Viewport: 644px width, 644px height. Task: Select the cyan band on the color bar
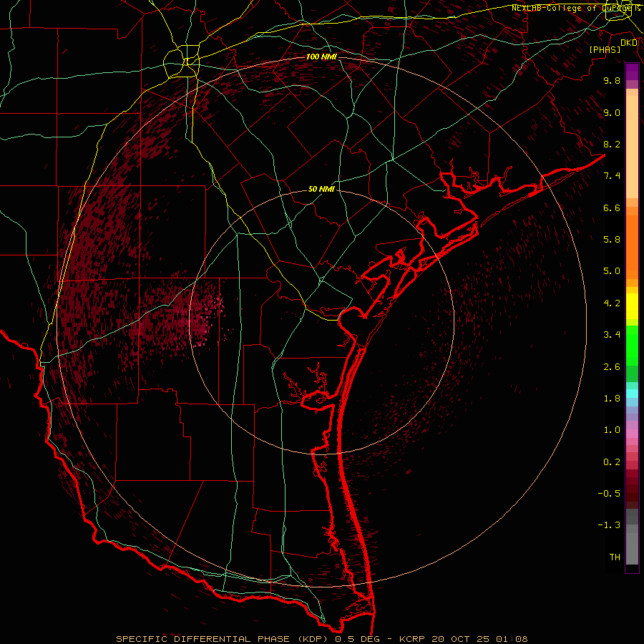[632, 394]
